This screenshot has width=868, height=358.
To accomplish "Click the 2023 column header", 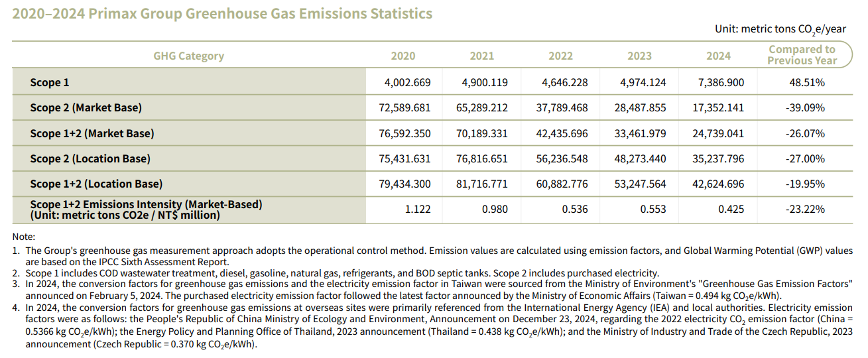I will pos(639,56).
